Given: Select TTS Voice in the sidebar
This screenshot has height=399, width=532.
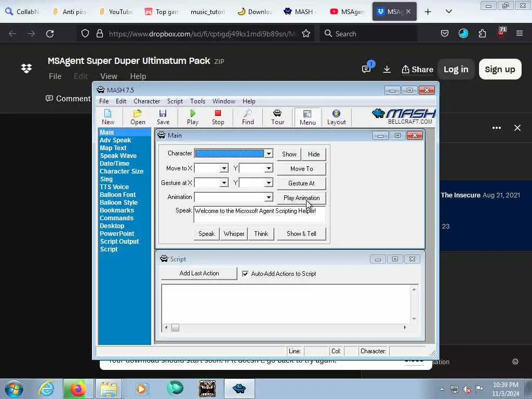Looking at the screenshot, I should [114, 187].
